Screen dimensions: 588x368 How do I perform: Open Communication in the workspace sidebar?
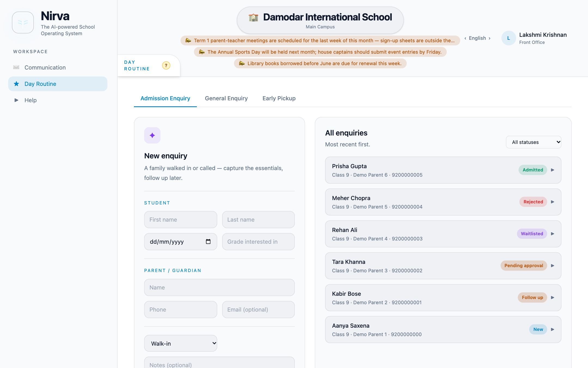tap(58, 67)
